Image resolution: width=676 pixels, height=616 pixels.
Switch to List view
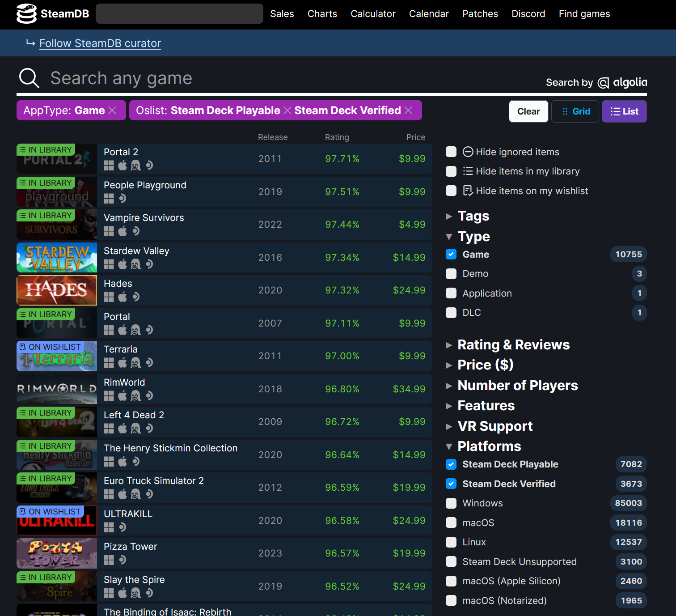click(624, 111)
